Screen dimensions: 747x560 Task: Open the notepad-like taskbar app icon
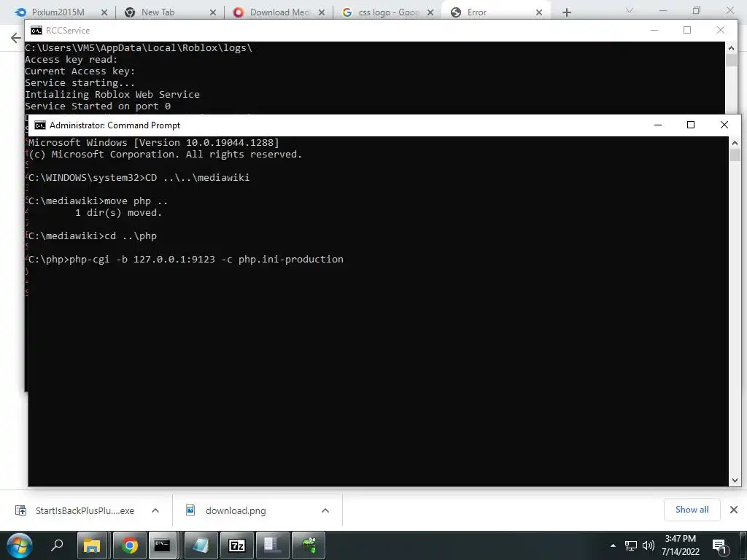click(201, 545)
